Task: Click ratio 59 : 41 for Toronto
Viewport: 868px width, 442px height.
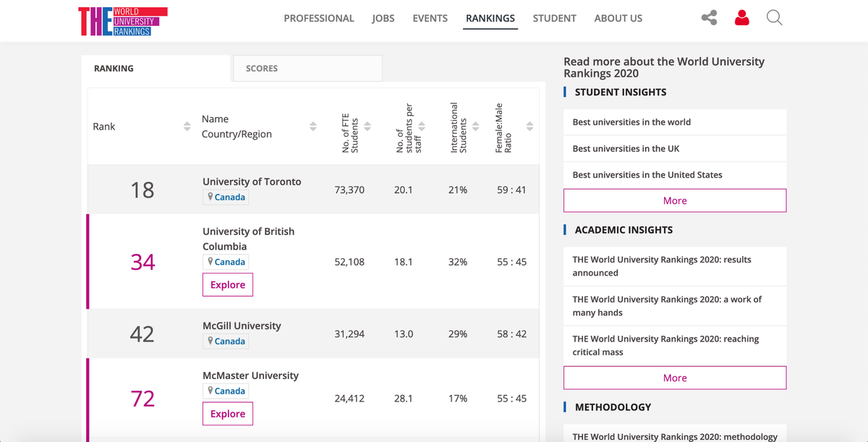Action: coord(511,190)
